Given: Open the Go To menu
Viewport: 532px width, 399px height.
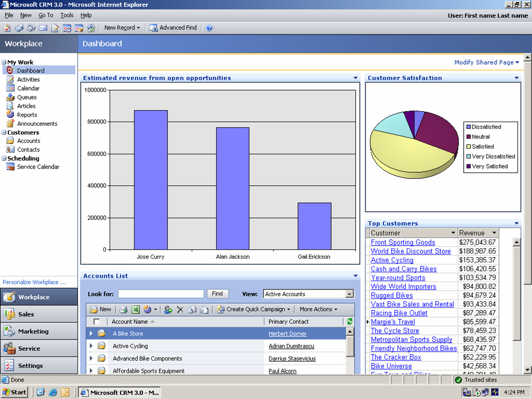Looking at the screenshot, I should coord(46,16).
